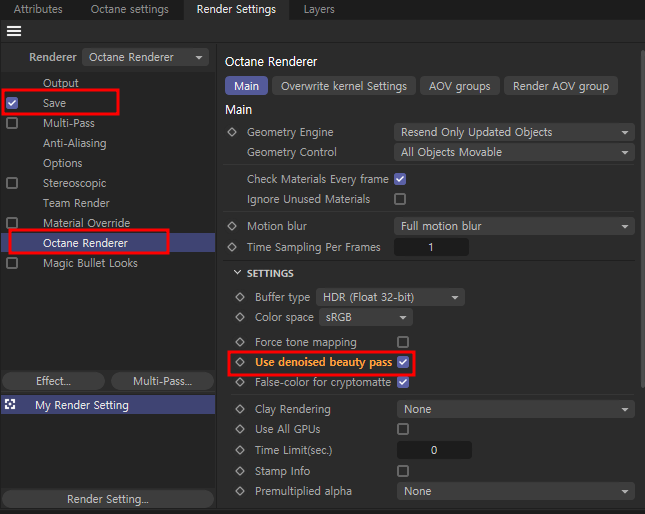Click keyframe diamond beside Premultiplied alpha
The image size is (645, 514).
click(240, 491)
